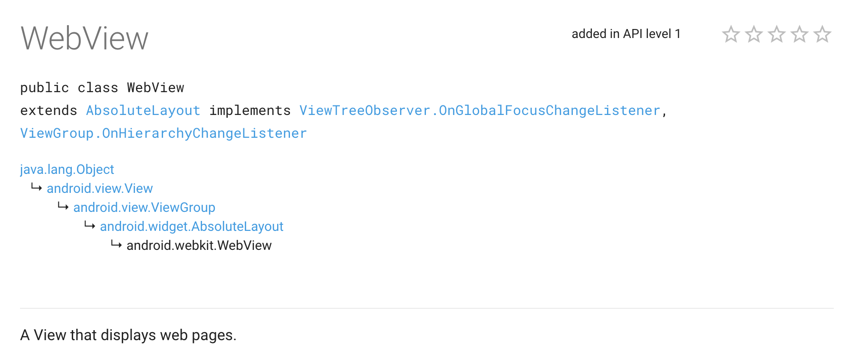The image size is (868, 362).
Task: Open the AbsoluteLayout link after extends
Action: (143, 111)
